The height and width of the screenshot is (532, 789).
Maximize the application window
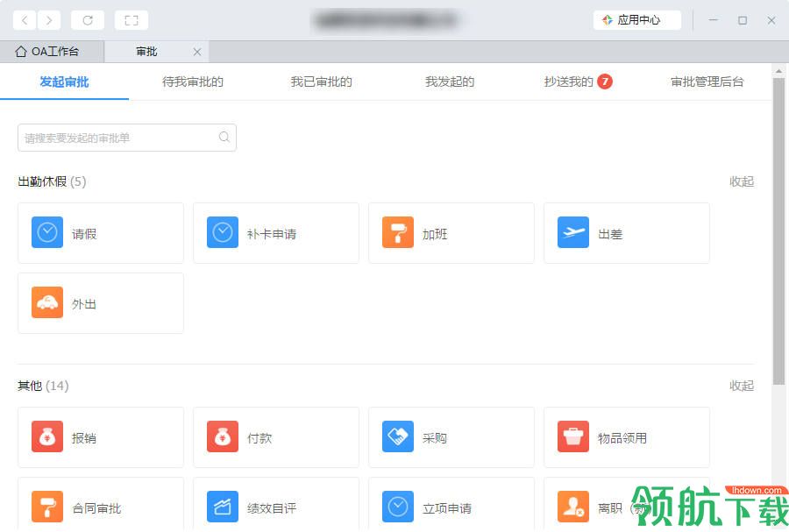743,20
